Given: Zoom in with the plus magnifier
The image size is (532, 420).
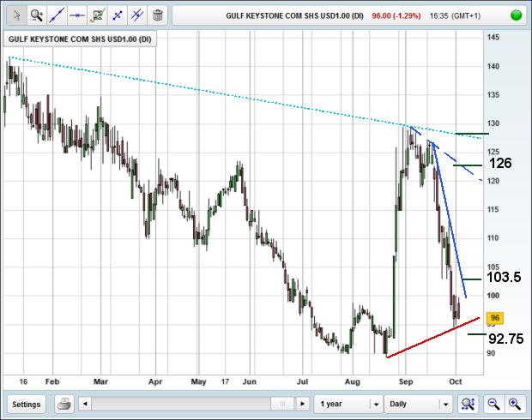Looking at the screenshot, I should click(514, 404).
